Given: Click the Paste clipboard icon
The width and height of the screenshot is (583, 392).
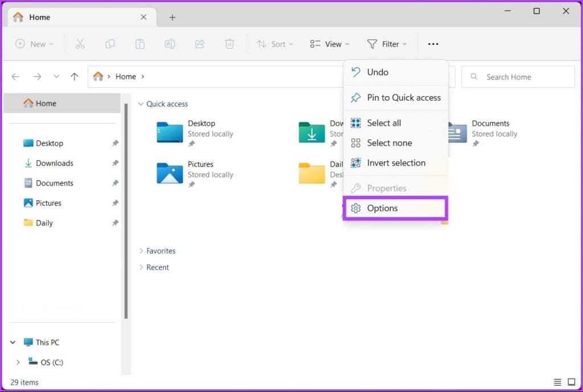Looking at the screenshot, I should point(140,44).
